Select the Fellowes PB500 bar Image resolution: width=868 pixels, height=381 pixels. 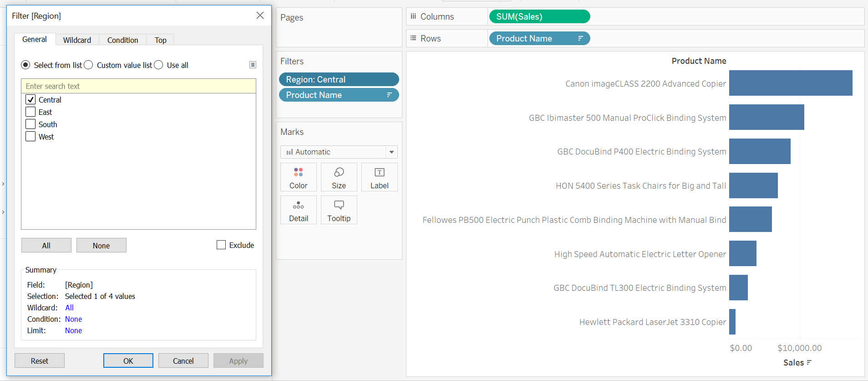751,219
